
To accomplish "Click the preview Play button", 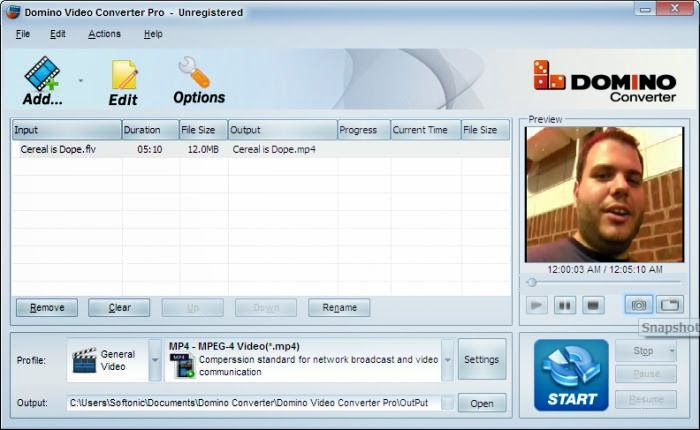I will tap(537, 305).
